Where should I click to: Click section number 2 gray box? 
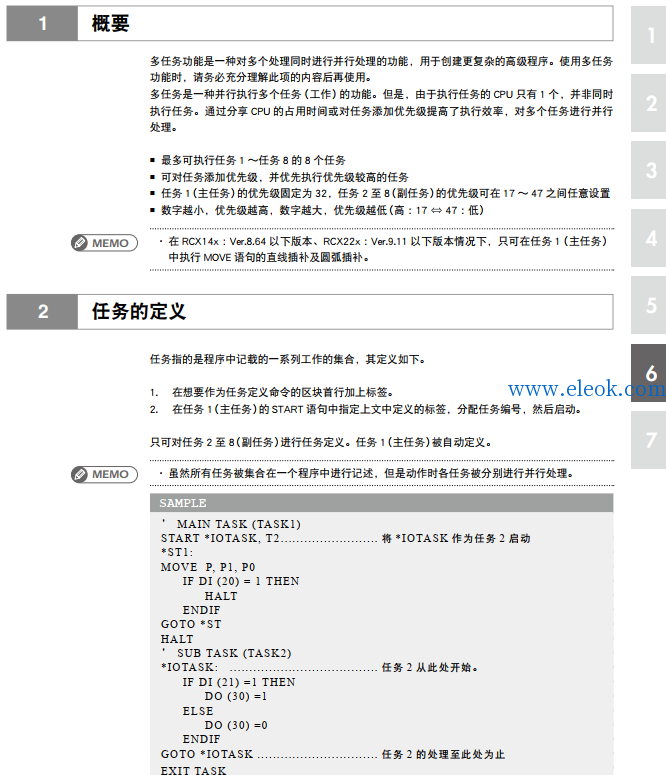point(42,311)
